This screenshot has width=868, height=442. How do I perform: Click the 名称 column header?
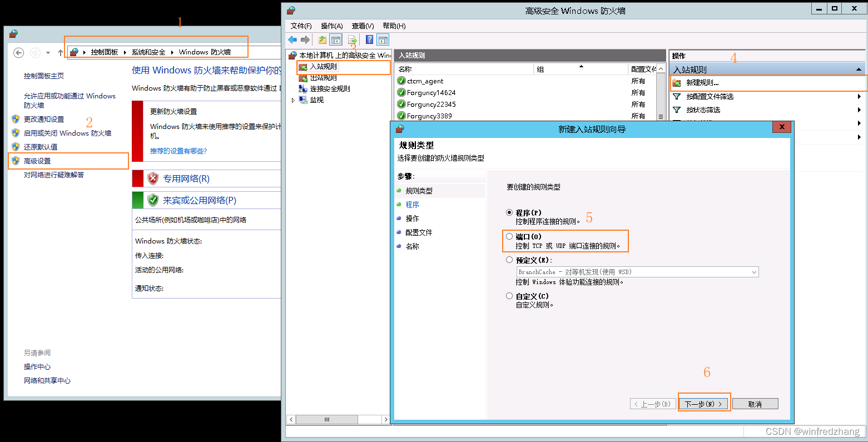tap(464, 69)
